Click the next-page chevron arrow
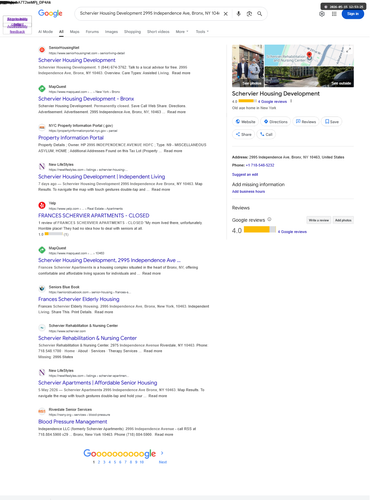 click(162, 453)
